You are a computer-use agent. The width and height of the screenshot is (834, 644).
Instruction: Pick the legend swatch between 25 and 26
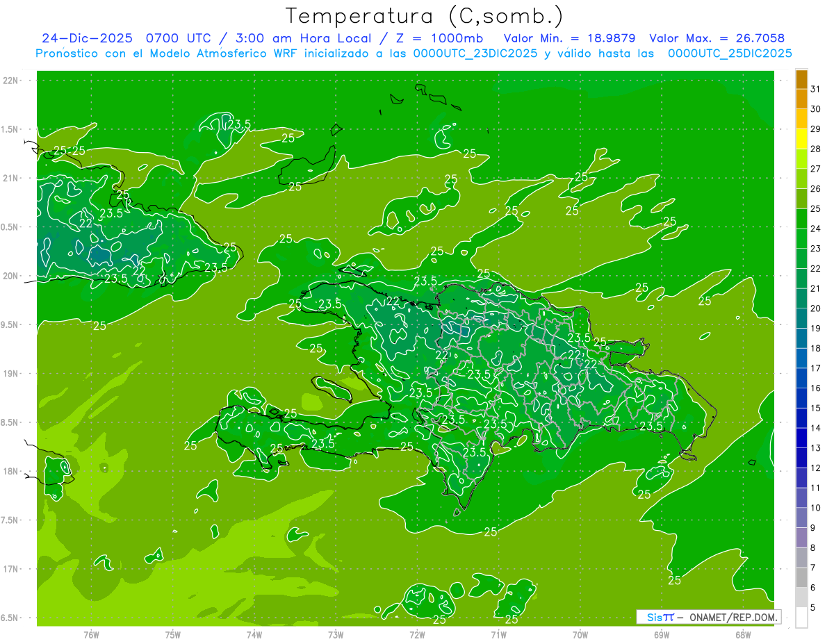801,199
